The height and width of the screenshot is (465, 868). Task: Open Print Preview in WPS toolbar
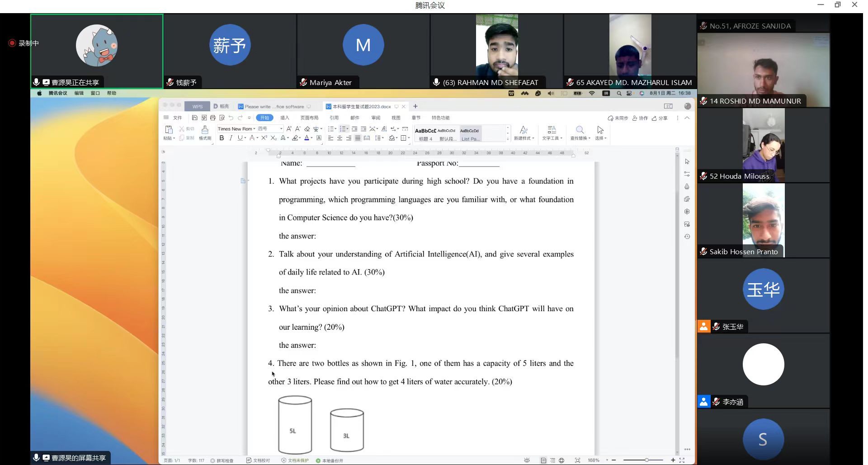(222, 118)
